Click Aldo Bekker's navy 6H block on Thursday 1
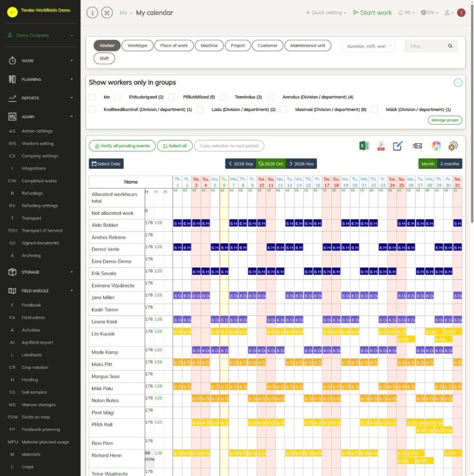474x476 pixels. pyautogui.click(x=178, y=224)
